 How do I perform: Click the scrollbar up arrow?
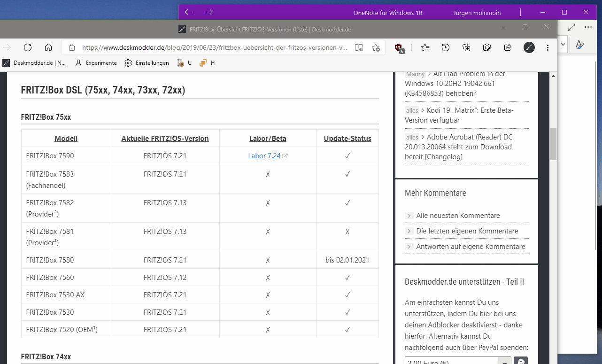point(553,76)
